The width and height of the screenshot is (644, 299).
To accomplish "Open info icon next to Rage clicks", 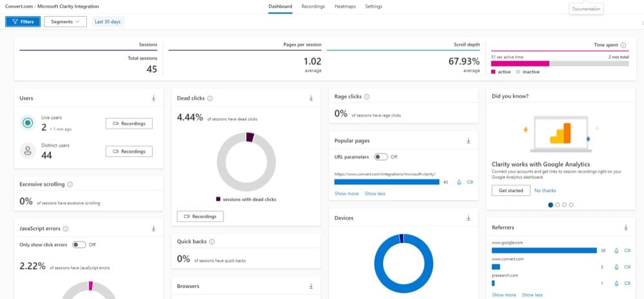I will tap(367, 97).
